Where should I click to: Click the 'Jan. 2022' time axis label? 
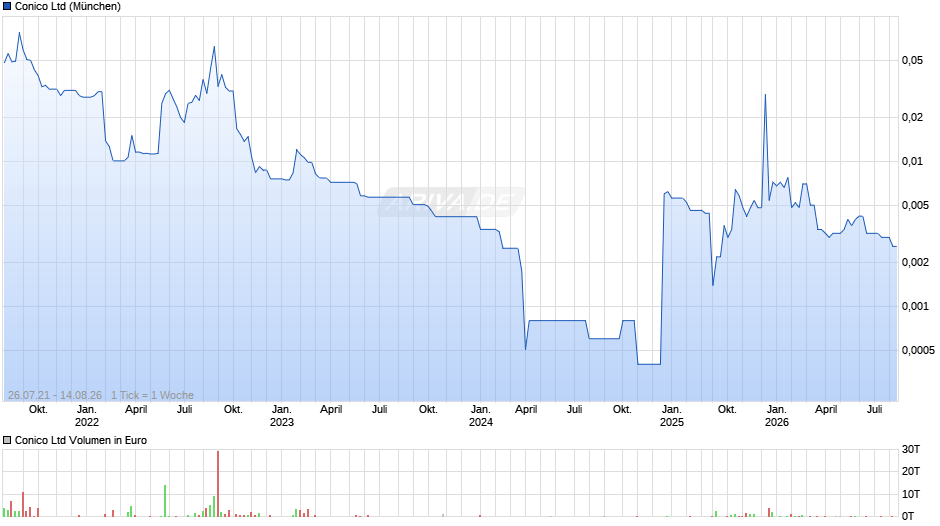tap(87, 416)
